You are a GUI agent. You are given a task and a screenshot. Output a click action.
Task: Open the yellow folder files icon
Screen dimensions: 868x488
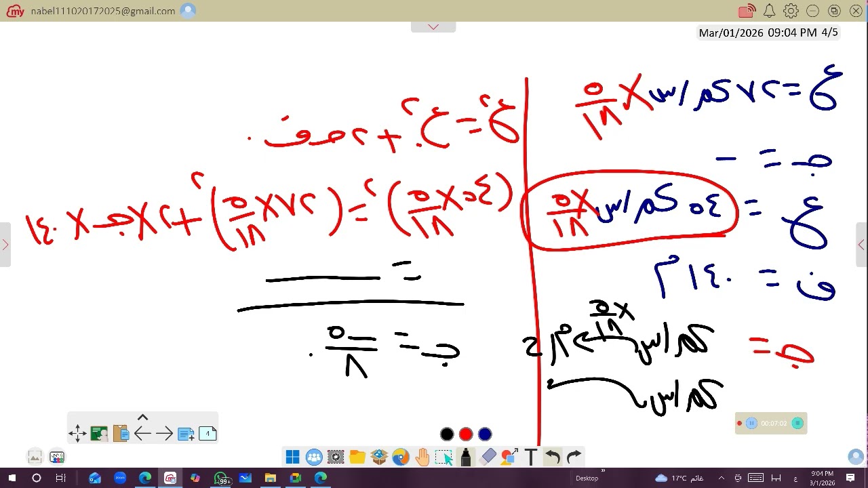tap(357, 457)
